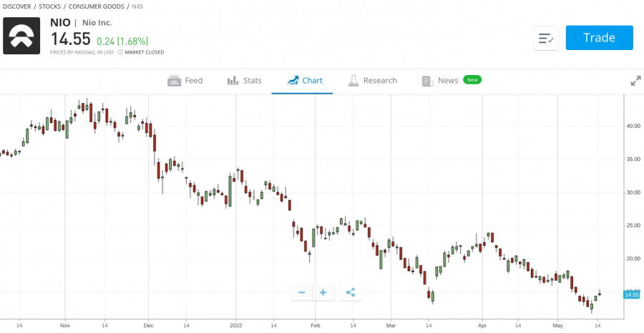The height and width of the screenshot is (333, 644).
Task: Zoom out chart with minus button
Action: click(301, 293)
